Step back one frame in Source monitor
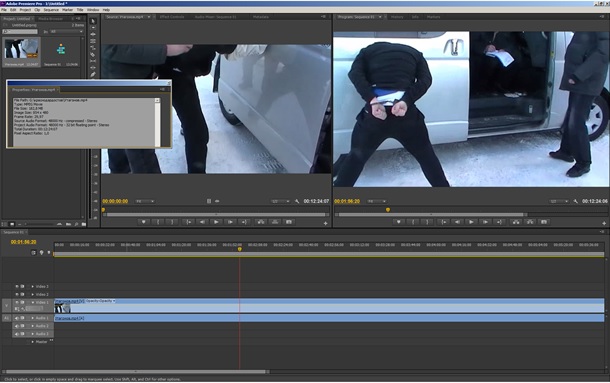 [x=202, y=222]
